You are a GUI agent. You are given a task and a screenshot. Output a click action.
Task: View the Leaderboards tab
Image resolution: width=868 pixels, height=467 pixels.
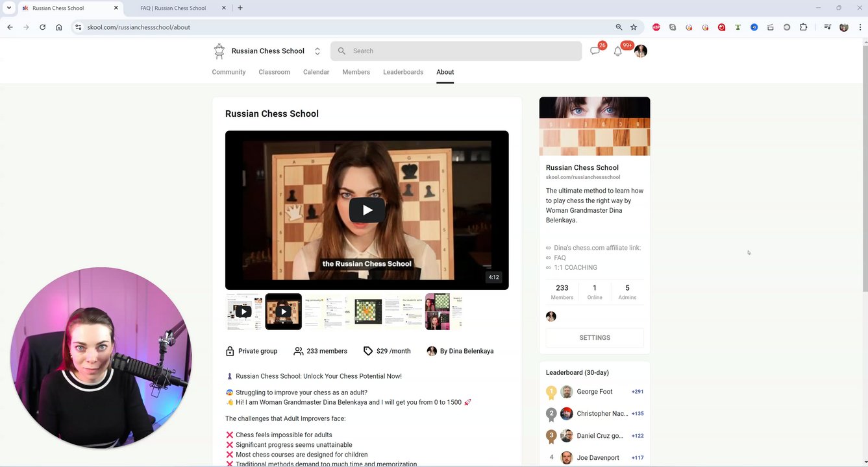pyautogui.click(x=403, y=72)
